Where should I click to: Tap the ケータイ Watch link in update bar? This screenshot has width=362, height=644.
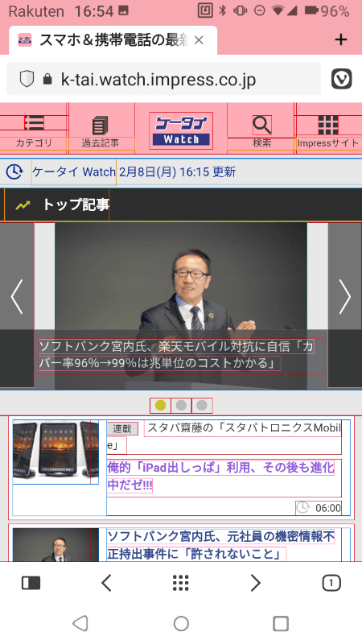74,171
